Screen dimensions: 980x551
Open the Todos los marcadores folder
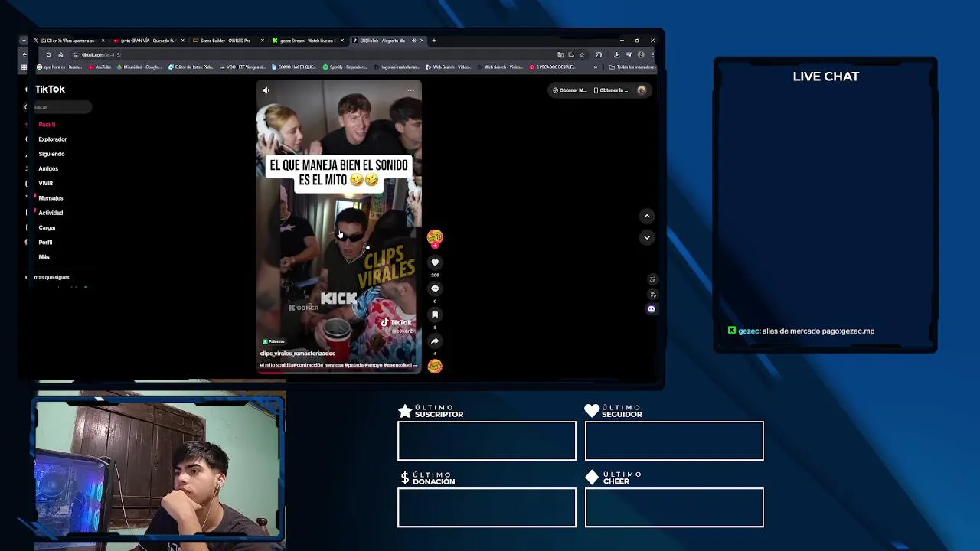pos(632,67)
